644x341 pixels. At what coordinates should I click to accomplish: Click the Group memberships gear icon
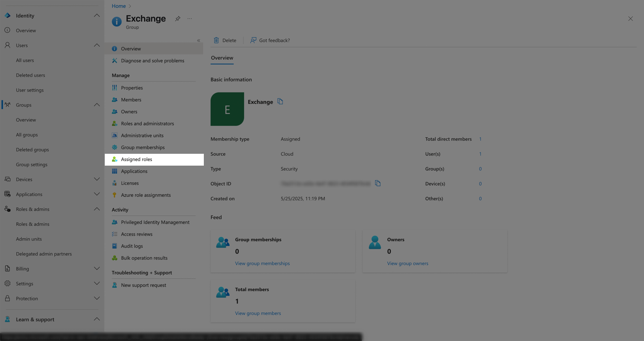(x=114, y=147)
